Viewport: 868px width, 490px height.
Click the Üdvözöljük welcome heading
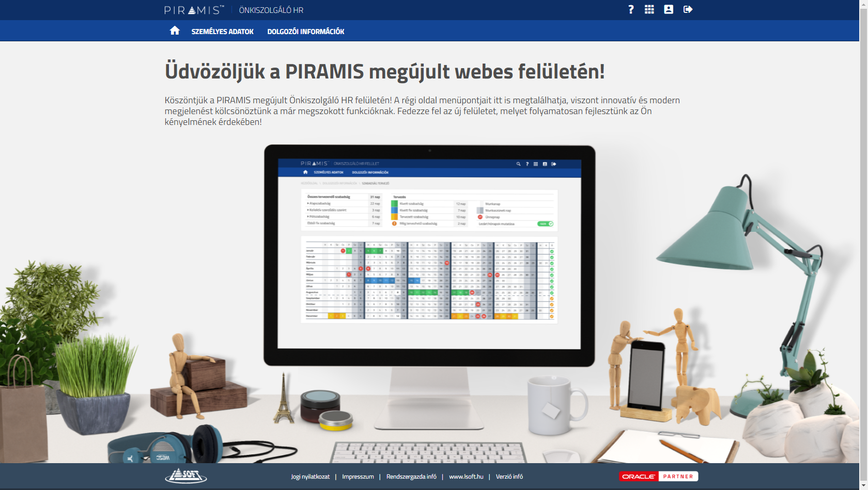pos(384,71)
